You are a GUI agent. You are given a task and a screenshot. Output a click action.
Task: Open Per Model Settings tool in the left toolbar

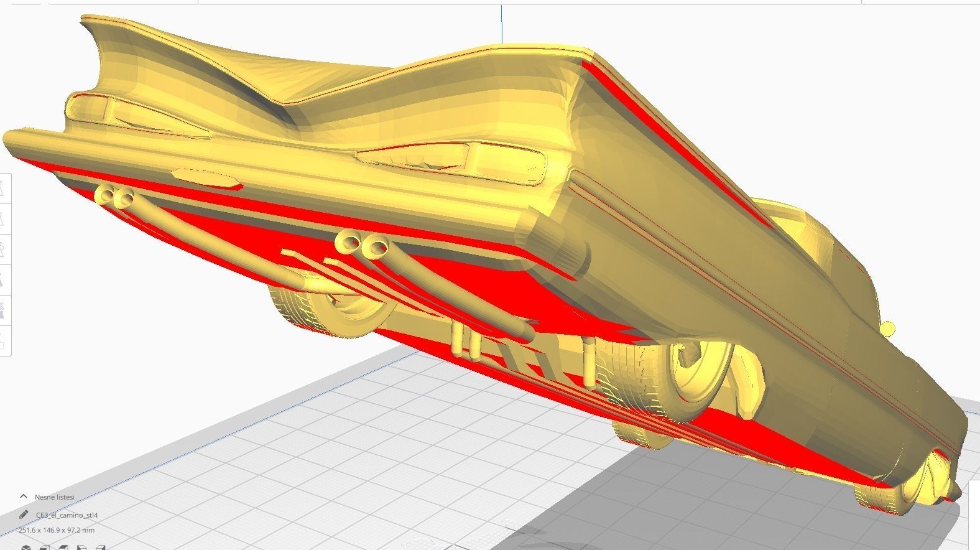click(4, 309)
